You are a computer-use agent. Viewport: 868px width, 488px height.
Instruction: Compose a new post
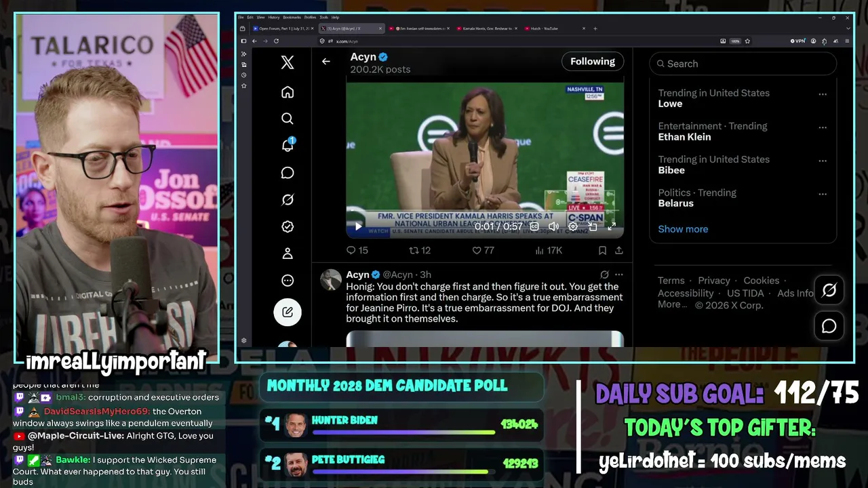[288, 312]
